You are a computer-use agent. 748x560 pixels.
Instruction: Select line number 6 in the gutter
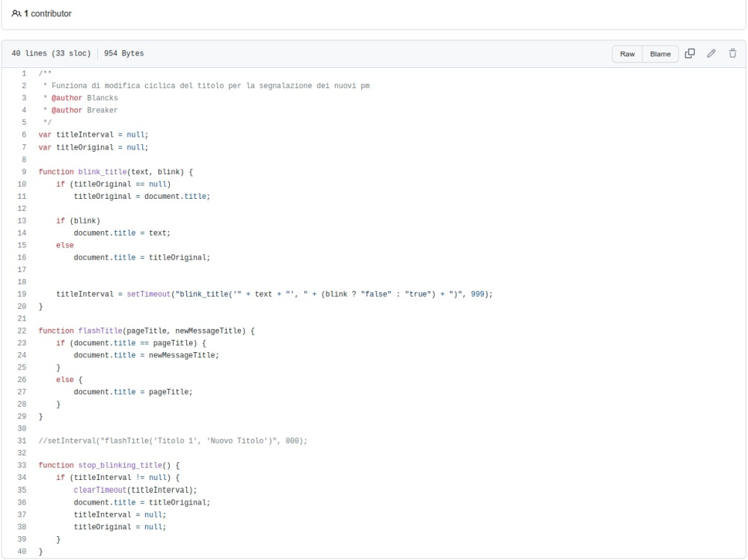(x=24, y=135)
